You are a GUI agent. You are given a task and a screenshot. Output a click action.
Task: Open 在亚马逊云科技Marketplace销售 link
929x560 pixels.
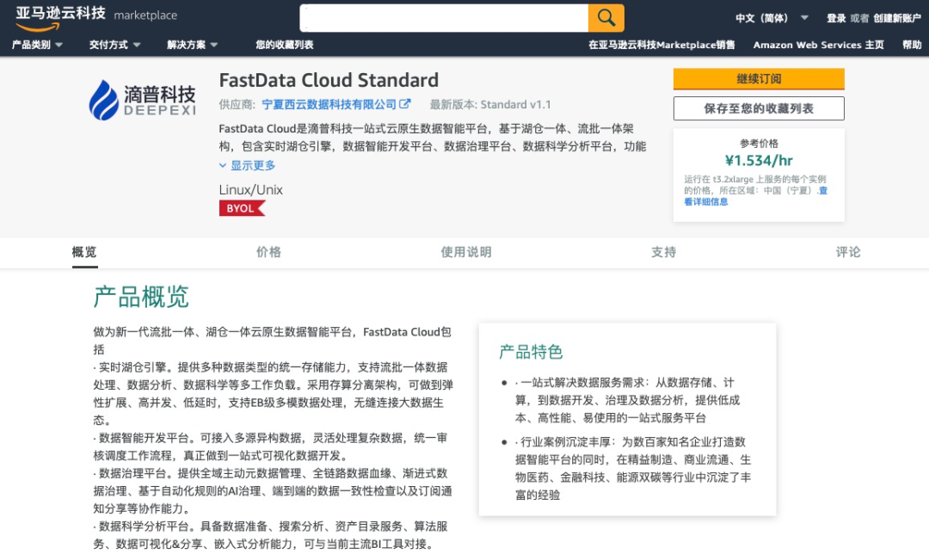tap(661, 45)
